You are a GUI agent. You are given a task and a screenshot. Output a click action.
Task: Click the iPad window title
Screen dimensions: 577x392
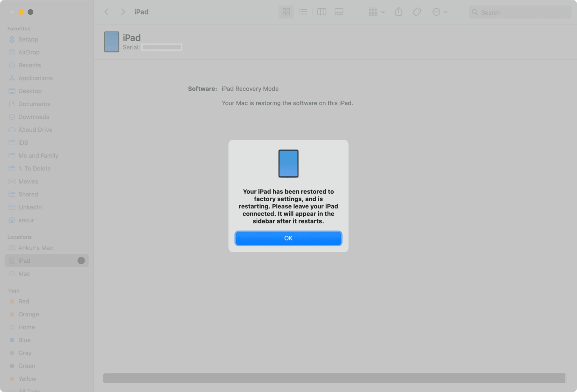click(141, 12)
